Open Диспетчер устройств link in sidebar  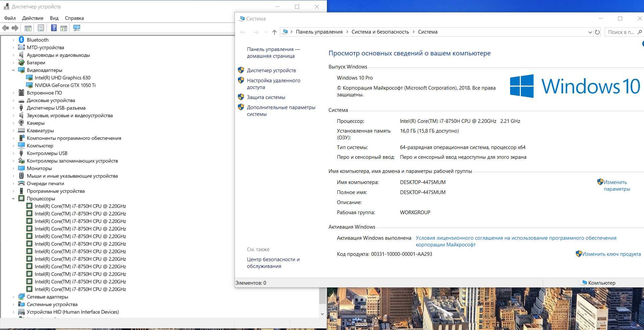click(271, 70)
